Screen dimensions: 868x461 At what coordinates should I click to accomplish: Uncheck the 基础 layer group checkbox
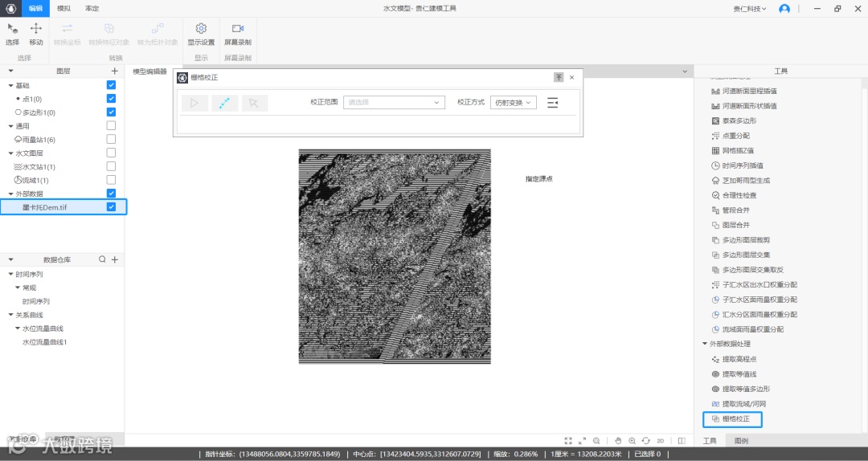[x=111, y=85]
